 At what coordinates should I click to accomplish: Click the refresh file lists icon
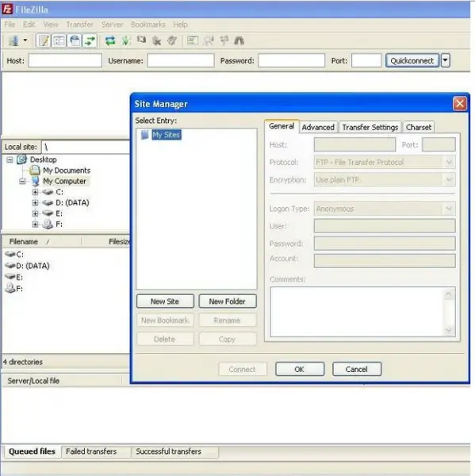click(110, 40)
